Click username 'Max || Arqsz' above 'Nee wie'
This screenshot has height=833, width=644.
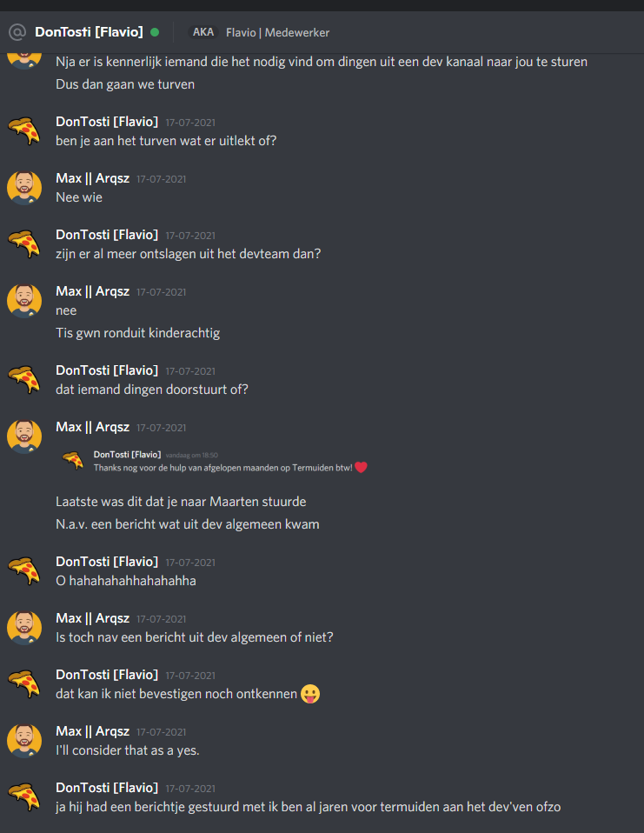pos(92,178)
